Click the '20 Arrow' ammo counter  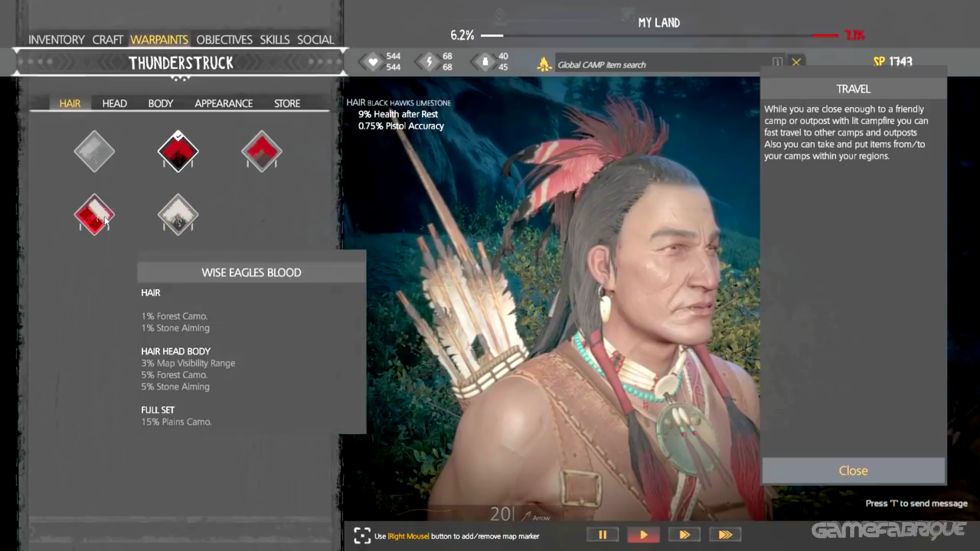pos(520,514)
